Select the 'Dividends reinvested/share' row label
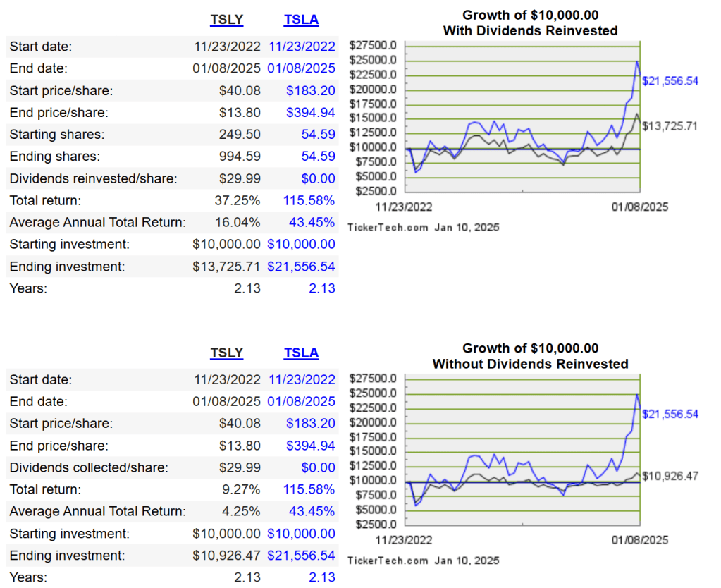The image size is (721, 588). [x=93, y=178]
